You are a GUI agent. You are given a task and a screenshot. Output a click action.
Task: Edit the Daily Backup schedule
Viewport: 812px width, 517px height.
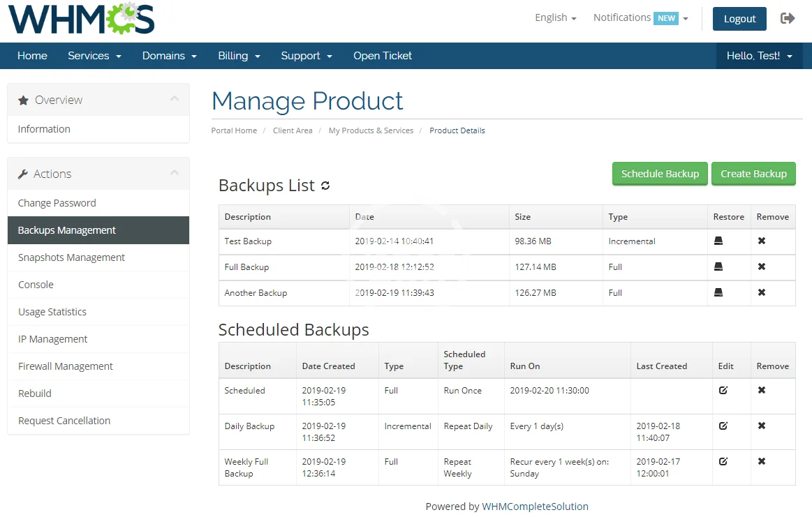click(x=723, y=426)
